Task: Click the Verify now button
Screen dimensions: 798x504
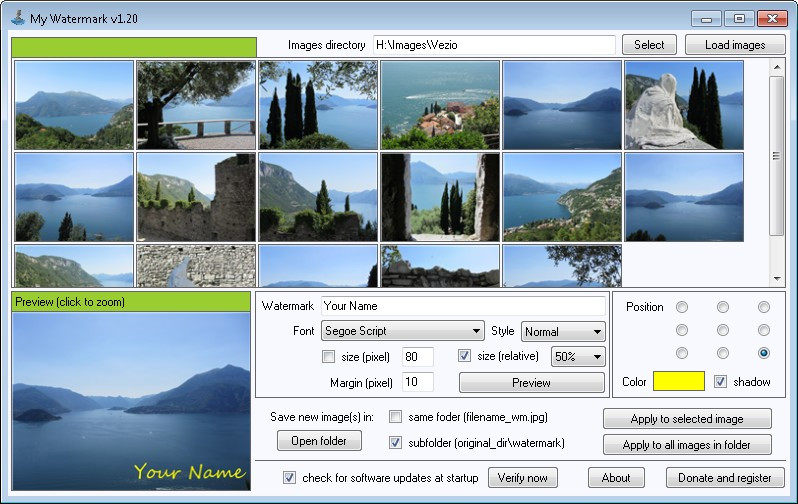Action: (523, 478)
